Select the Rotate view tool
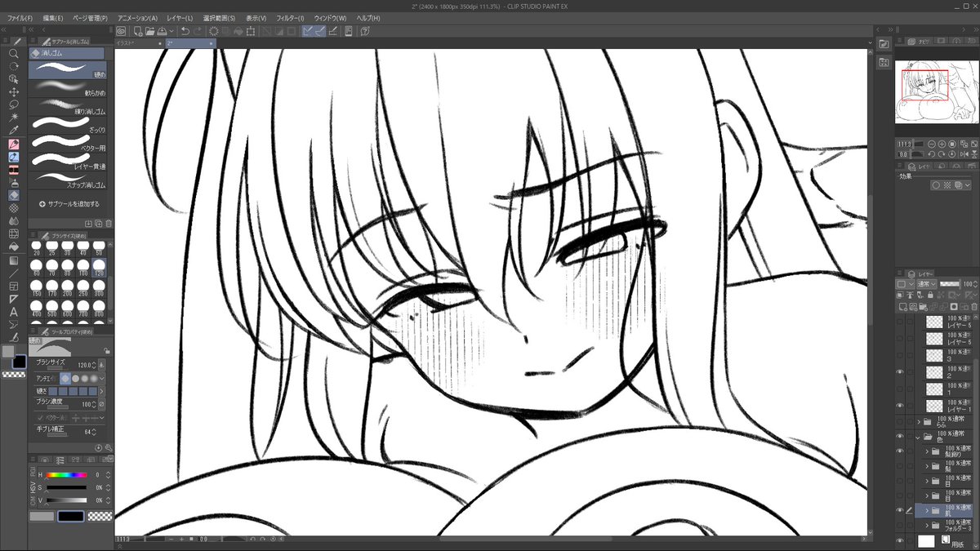 pyautogui.click(x=14, y=66)
